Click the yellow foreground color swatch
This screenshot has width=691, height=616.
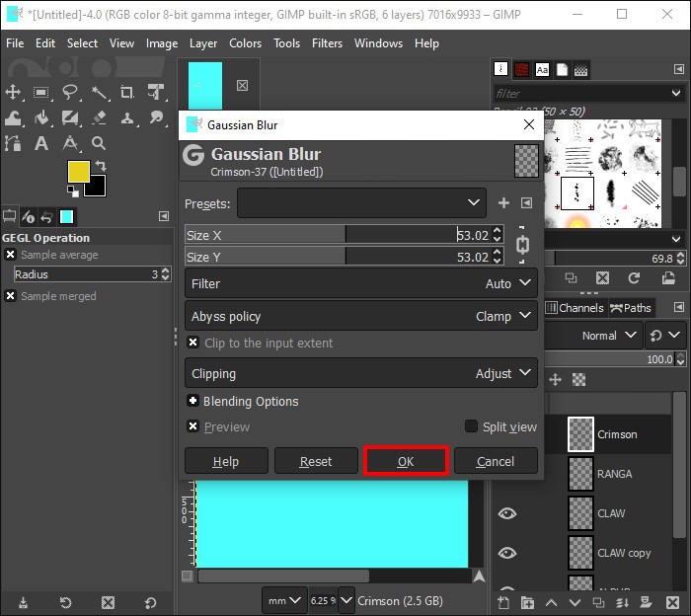pyautogui.click(x=78, y=171)
